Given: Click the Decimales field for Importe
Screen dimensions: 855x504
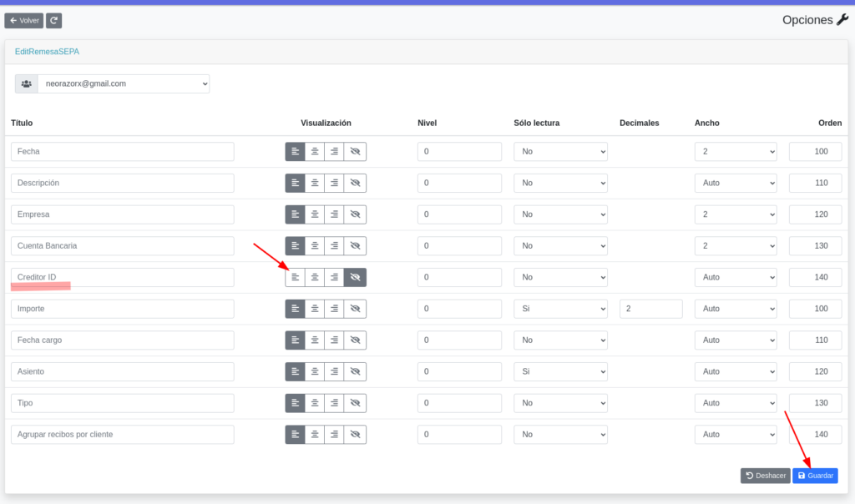Looking at the screenshot, I should 650,309.
